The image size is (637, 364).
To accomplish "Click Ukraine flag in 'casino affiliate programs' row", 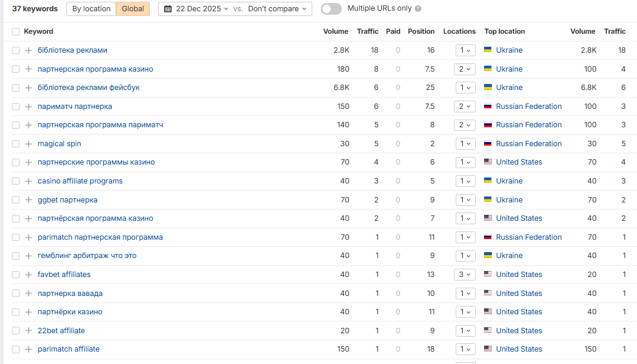I will pos(488,181).
